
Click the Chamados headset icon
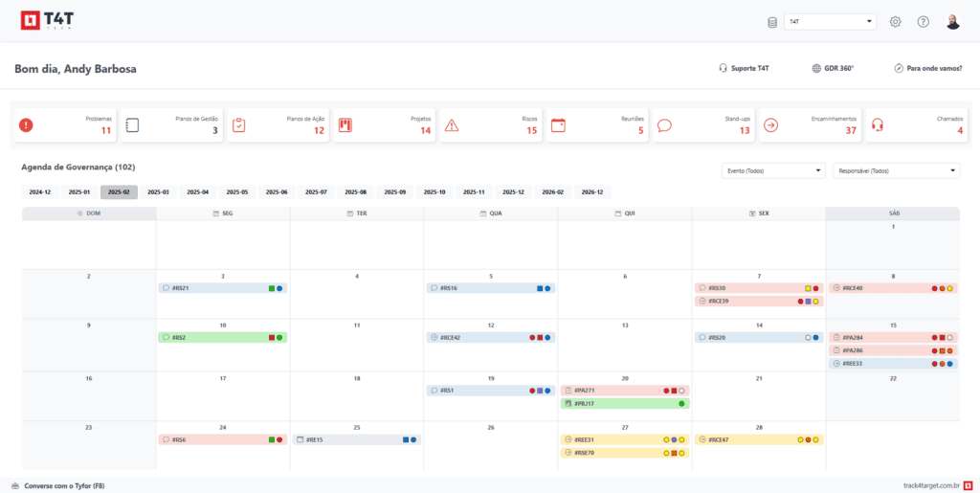pyautogui.click(x=877, y=125)
